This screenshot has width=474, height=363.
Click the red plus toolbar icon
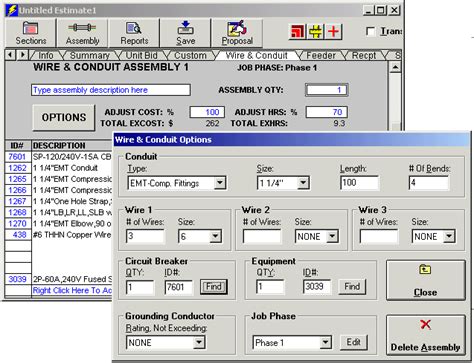[333, 32]
